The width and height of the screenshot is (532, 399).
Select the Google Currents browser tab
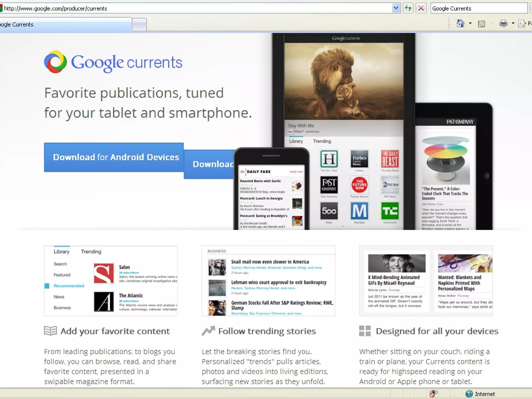pyautogui.click(x=65, y=25)
